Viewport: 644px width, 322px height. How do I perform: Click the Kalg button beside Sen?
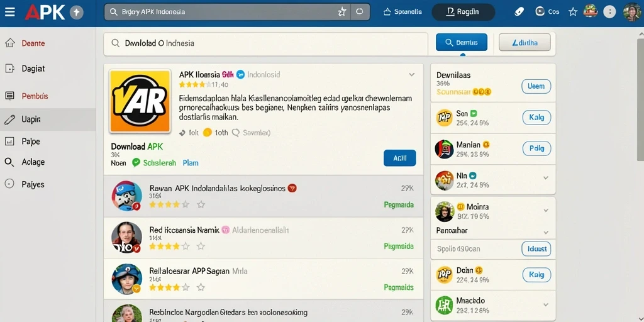tap(536, 118)
